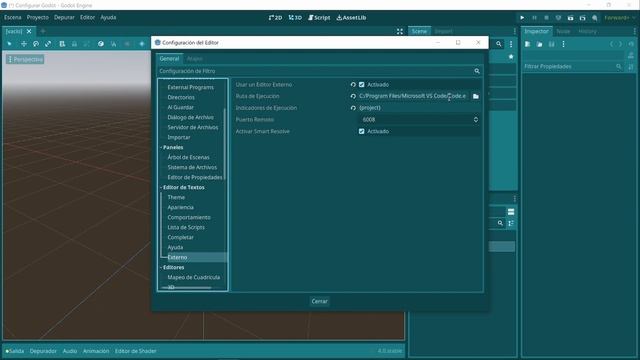
Task: Click the Cerrar button
Action: point(320,301)
